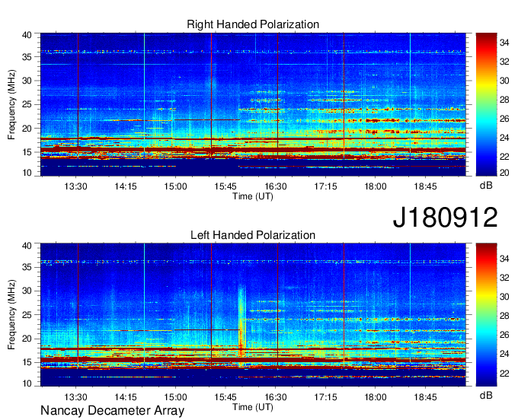Click the '28' dB label on Left Handed color bar
The image size is (518, 420).
[504, 316]
